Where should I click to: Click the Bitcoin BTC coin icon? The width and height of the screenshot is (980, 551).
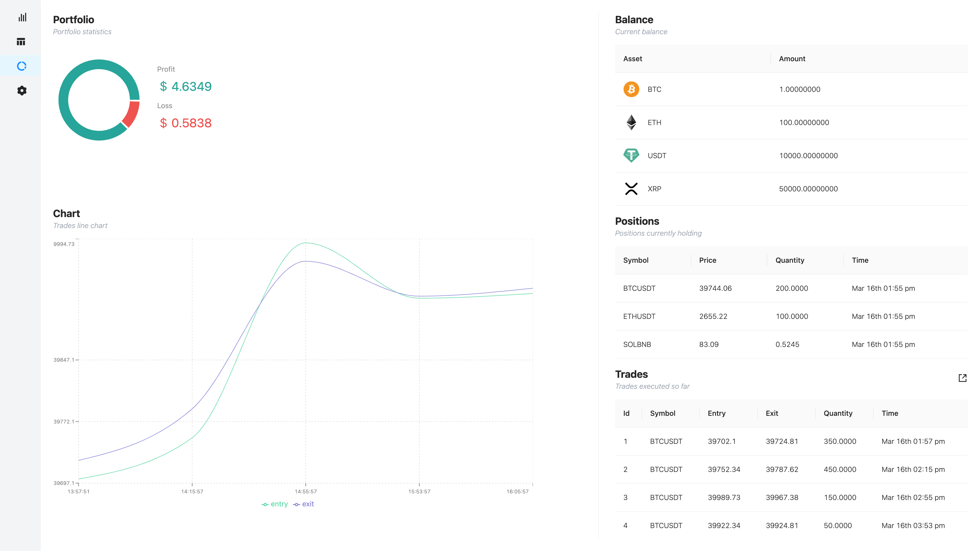click(631, 89)
